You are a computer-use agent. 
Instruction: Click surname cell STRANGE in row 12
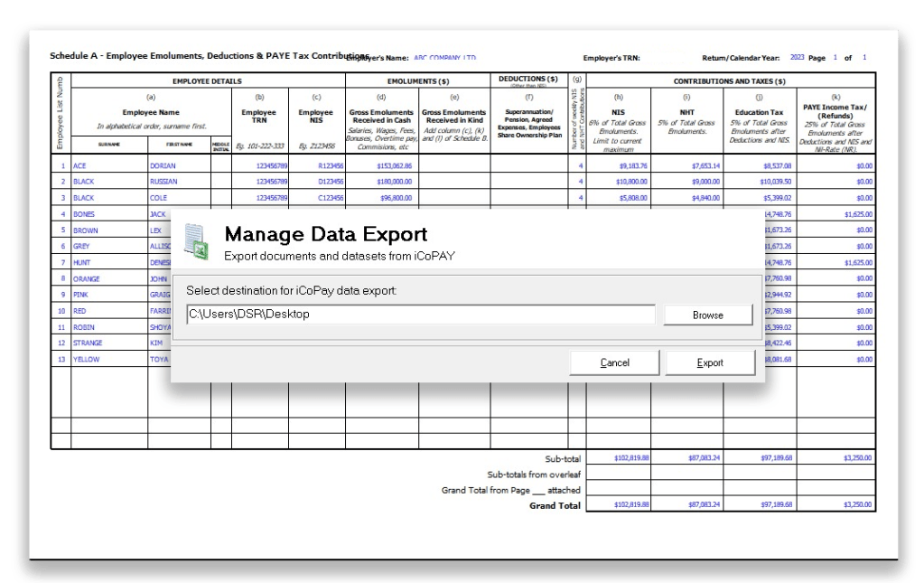tap(108, 343)
